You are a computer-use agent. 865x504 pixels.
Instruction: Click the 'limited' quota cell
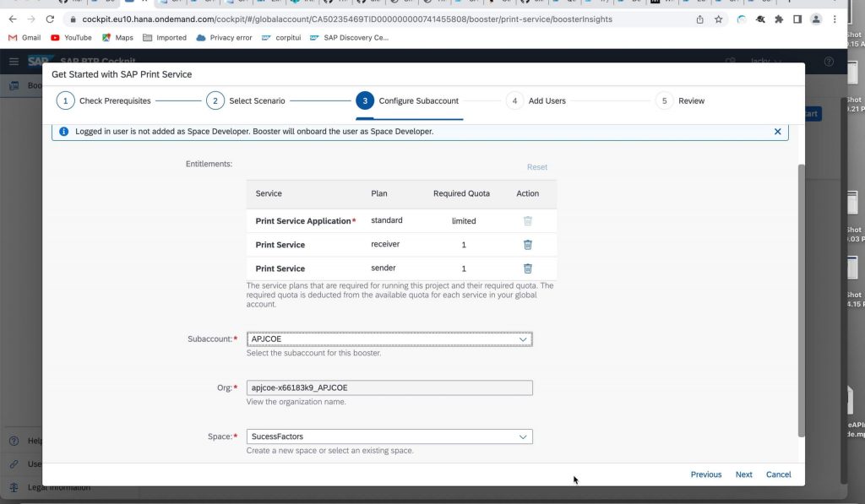464,220
